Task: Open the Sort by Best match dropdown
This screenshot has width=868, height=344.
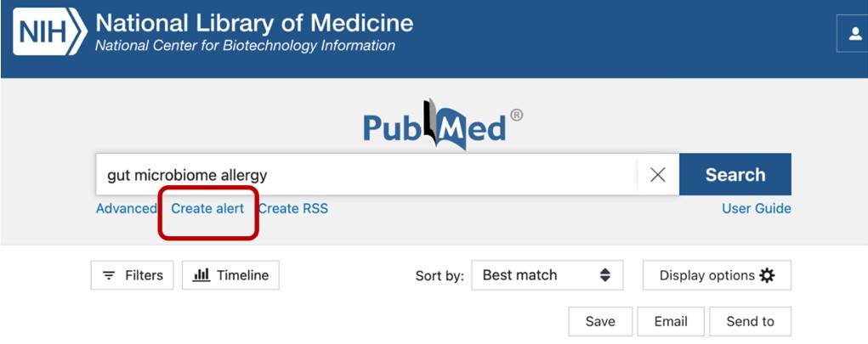Action: [x=547, y=275]
